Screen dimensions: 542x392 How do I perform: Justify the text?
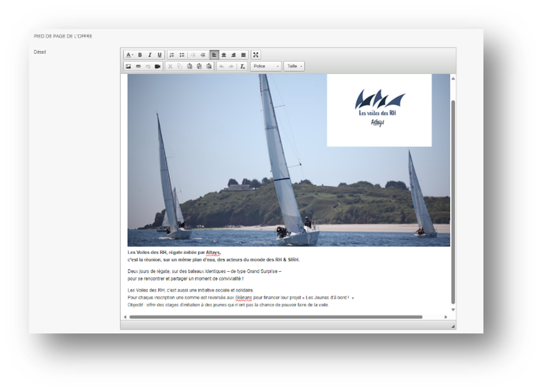click(243, 55)
